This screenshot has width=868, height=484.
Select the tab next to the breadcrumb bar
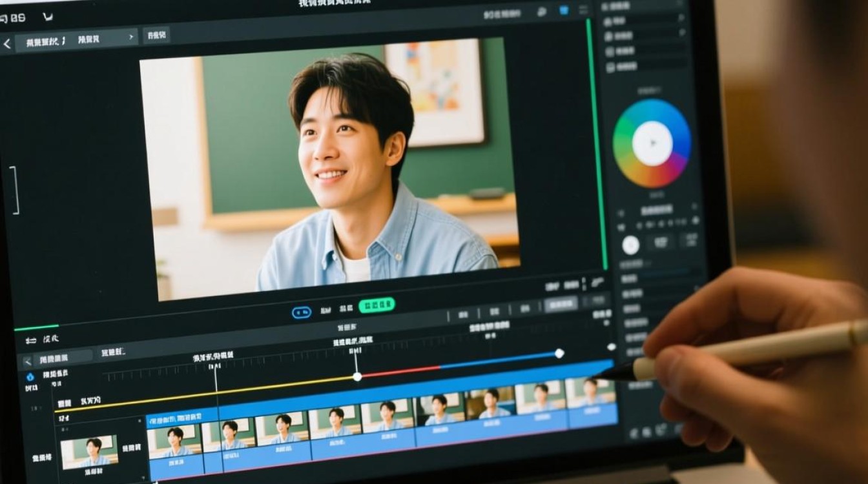pos(156,35)
